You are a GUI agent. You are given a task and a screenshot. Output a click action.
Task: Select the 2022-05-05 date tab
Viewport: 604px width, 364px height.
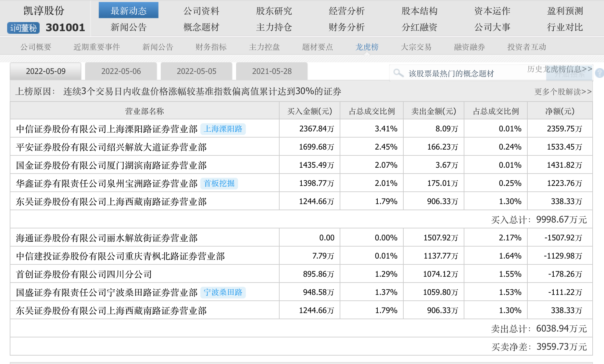point(196,71)
